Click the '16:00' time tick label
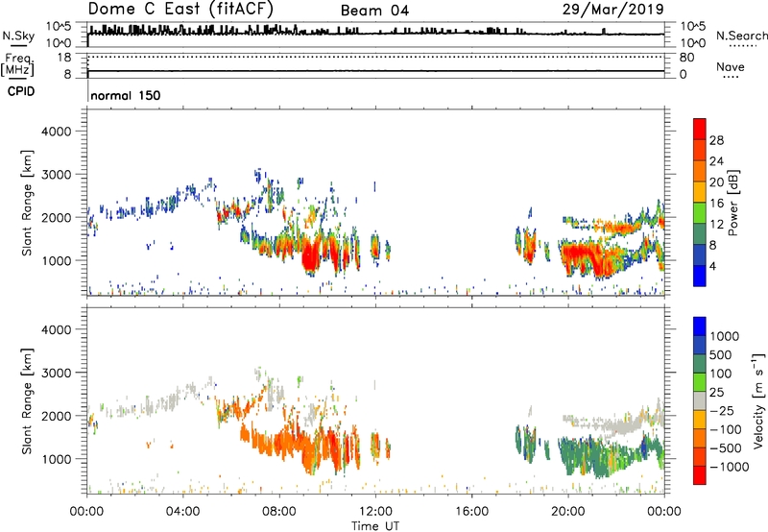768x532 pixels. pyautogui.click(x=471, y=512)
